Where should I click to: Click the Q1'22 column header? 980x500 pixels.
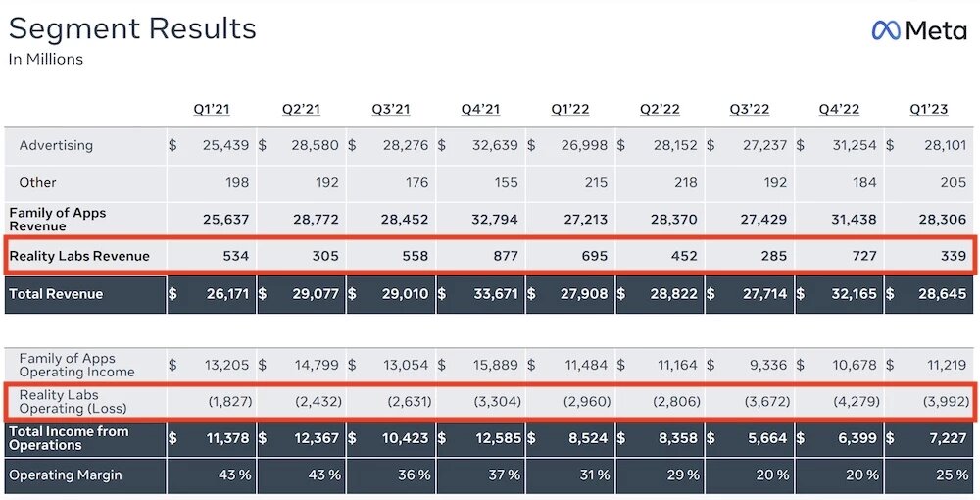pos(570,109)
